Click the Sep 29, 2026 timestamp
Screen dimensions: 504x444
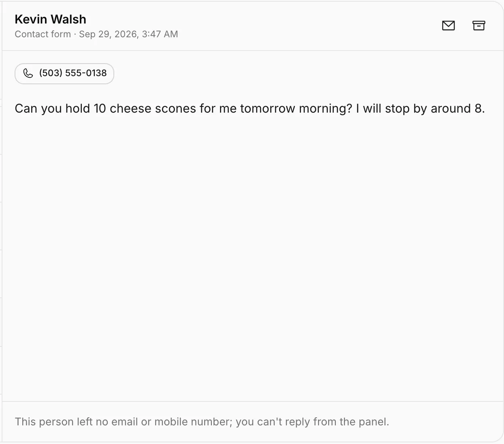(109, 34)
